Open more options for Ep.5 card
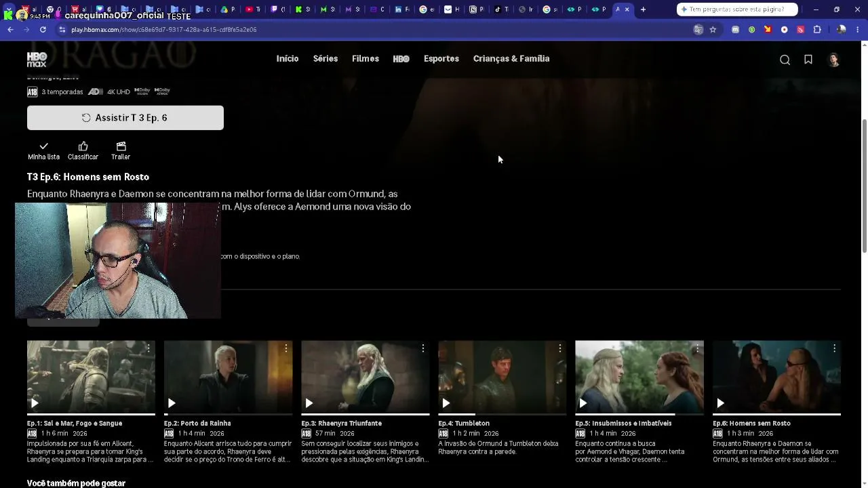The width and height of the screenshot is (868, 488). point(696,348)
